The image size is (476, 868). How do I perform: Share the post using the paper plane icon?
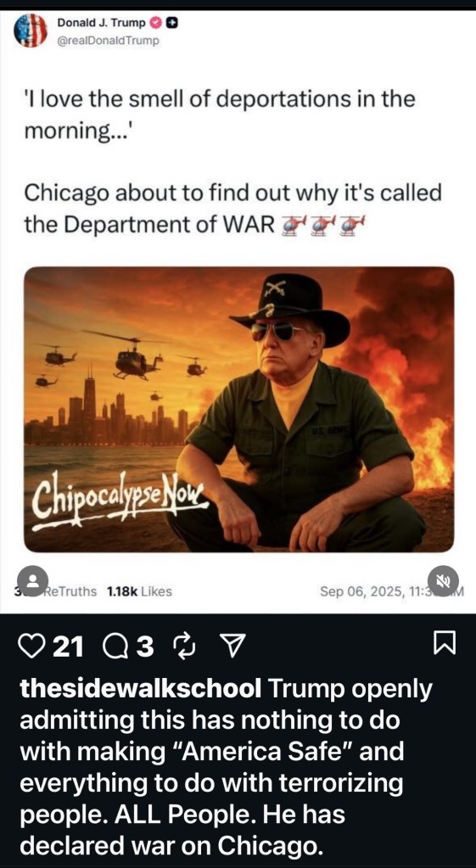231,646
